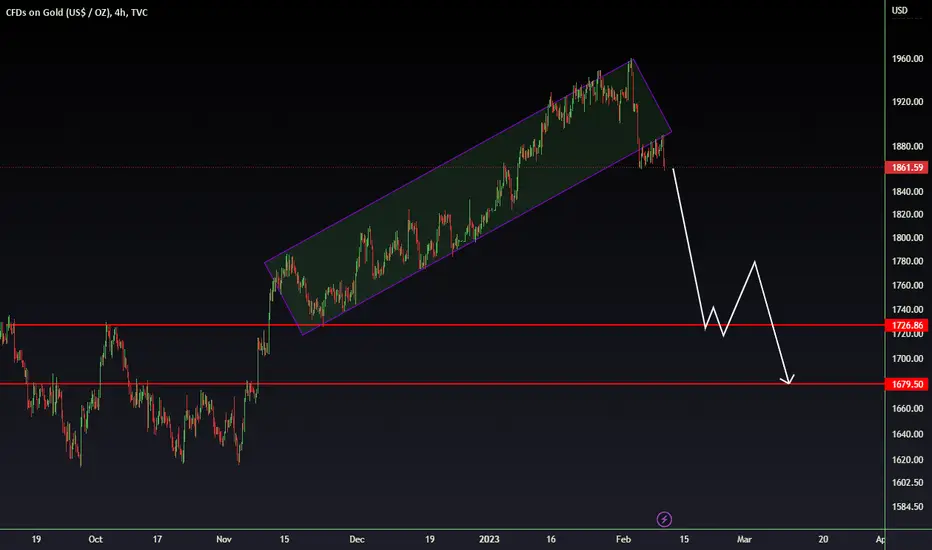Click the 1780.00 price axis value
The image size is (932, 550).
tap(907, 261)
